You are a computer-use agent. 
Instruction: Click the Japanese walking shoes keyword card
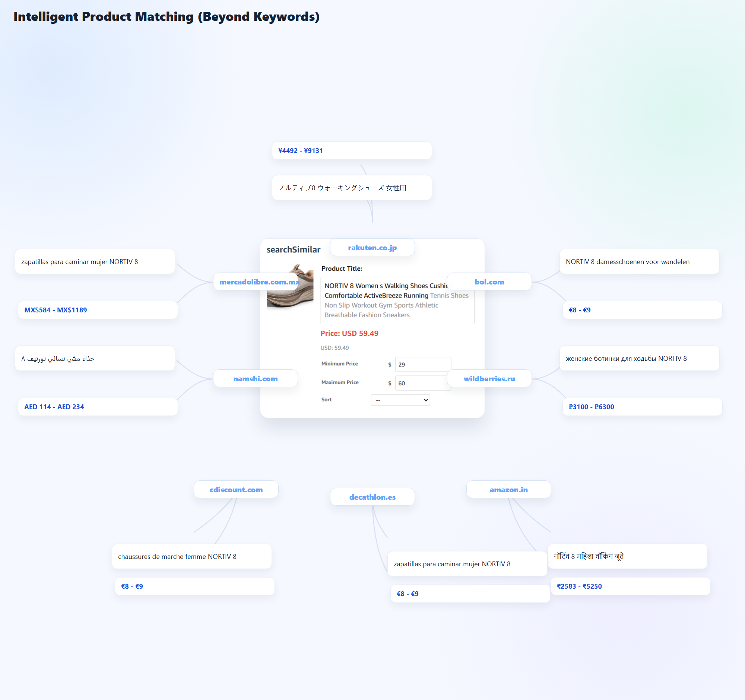(x=352, y=188)
